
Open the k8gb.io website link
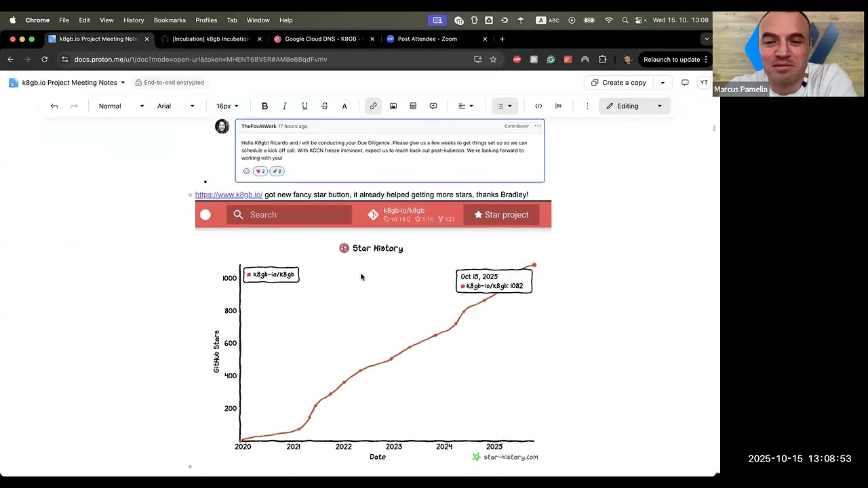click(x=229, y=195)
